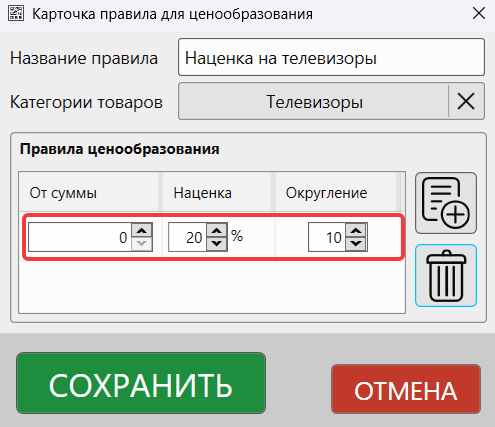Increase the Округление value with the up arrow
Image resolution: width=495 pixels, height=427 pixels.
356,230
